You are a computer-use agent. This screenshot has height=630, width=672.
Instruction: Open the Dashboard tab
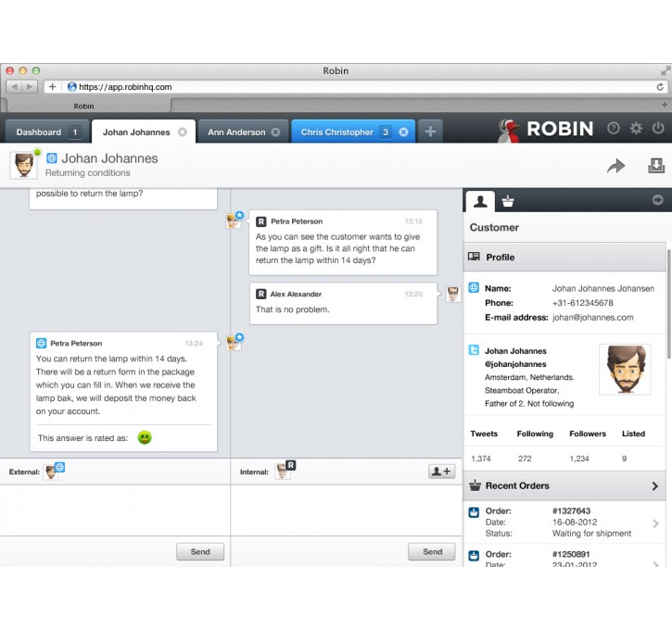coord(46,132)
